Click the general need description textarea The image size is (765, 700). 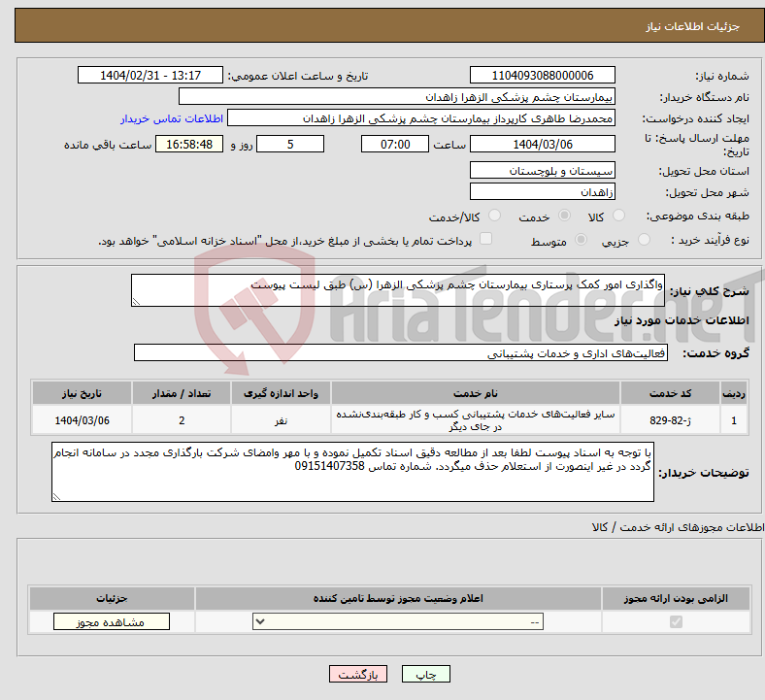[x=398, y=290]
